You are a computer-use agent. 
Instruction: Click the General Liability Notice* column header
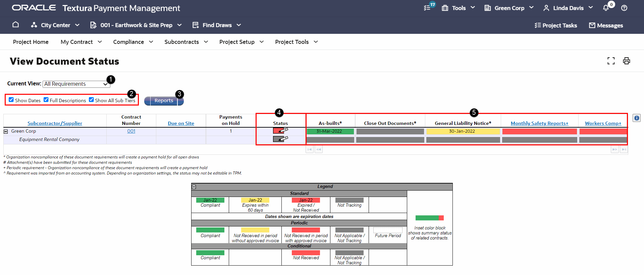tap(463, 123)
